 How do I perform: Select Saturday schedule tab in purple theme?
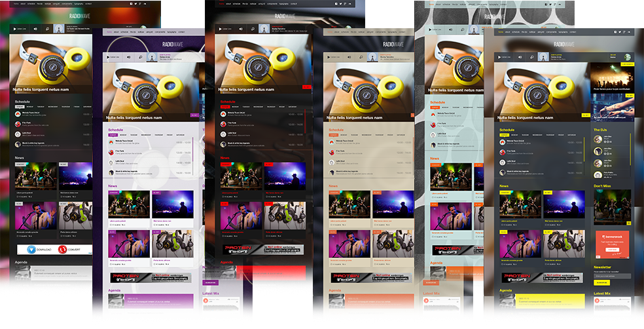[180, 135]
